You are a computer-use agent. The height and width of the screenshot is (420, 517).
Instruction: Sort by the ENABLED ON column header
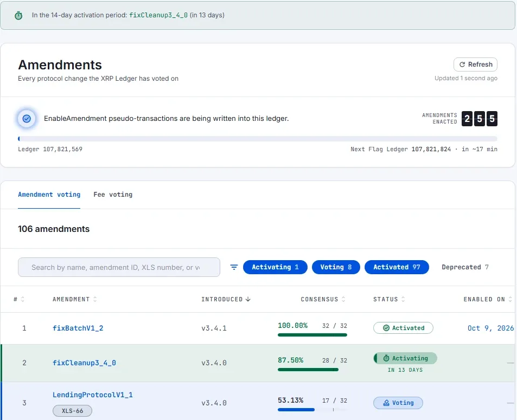coord(488,299)
